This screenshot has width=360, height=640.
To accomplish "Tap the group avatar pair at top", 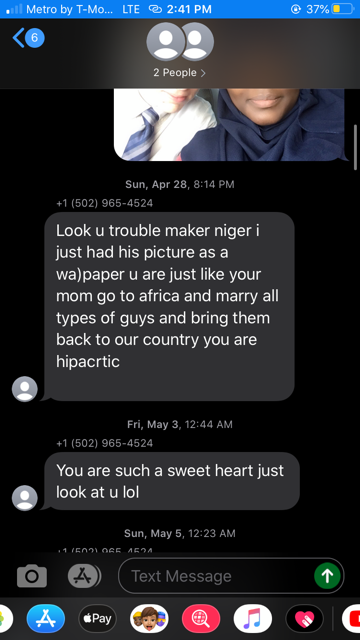I will pos(180,42).
